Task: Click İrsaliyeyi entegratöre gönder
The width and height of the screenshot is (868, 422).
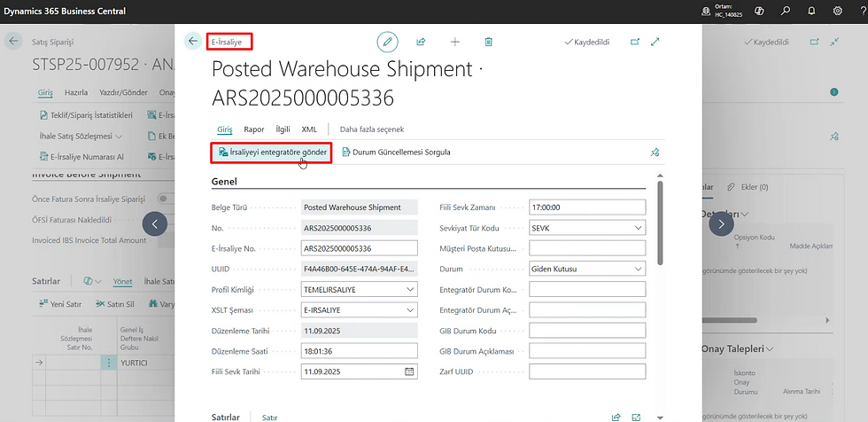Action: [272, 152]
